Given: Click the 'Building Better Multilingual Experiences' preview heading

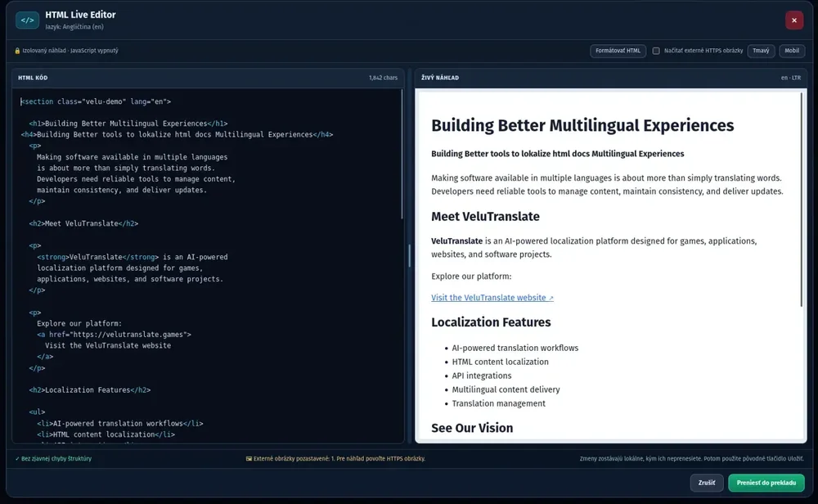Looking at the screenshot, I should tap(582, 125).
